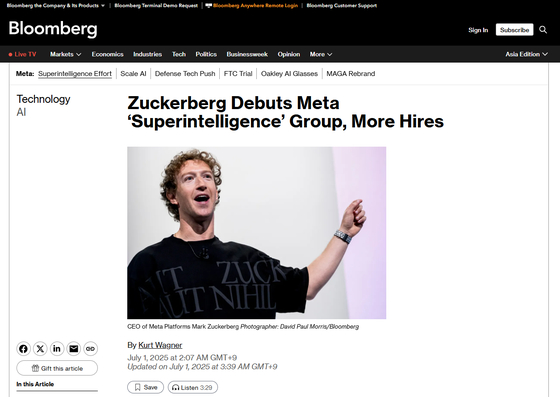The image size is (560, 397).
Task: Expand the Markets dropdown menu
Action: click(65, 54)
